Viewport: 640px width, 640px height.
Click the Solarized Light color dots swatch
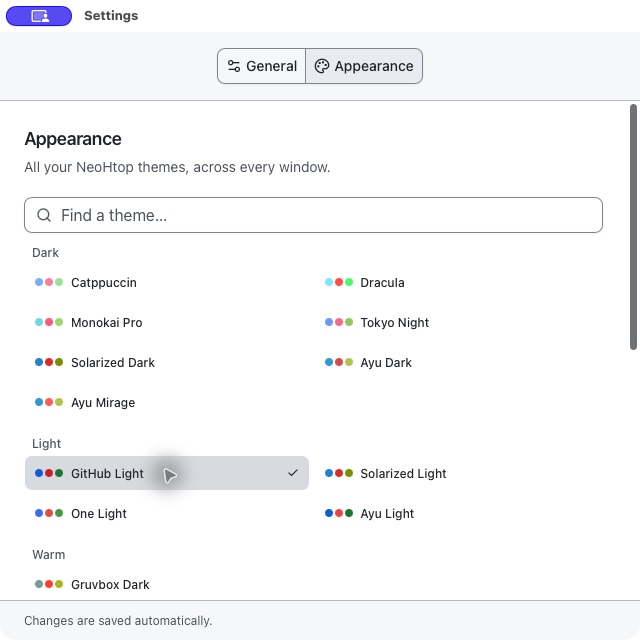click(x=339, y=473)
